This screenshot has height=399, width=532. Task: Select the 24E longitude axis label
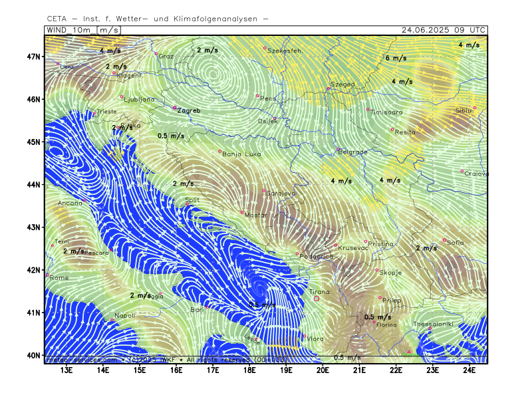[x=469, y=370]
